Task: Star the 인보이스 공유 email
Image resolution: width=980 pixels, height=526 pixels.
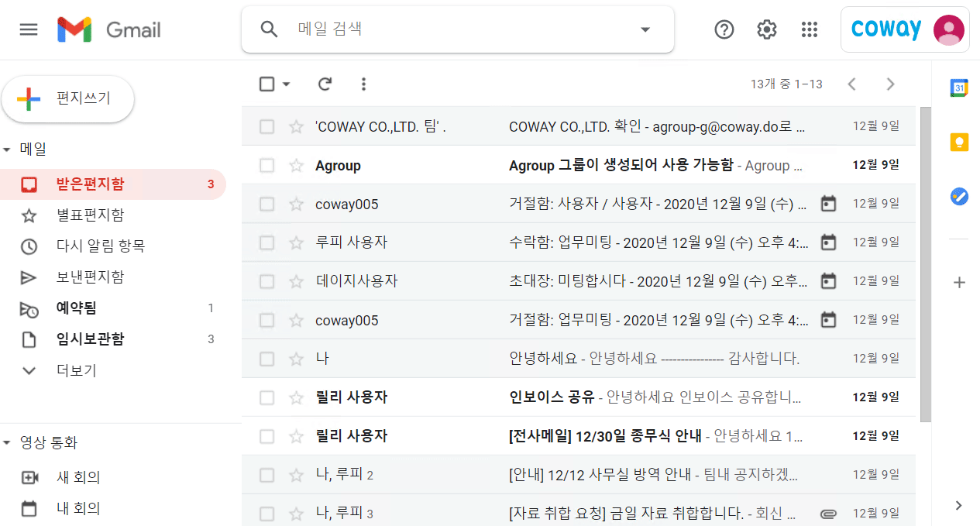Action: pos(296,397)
